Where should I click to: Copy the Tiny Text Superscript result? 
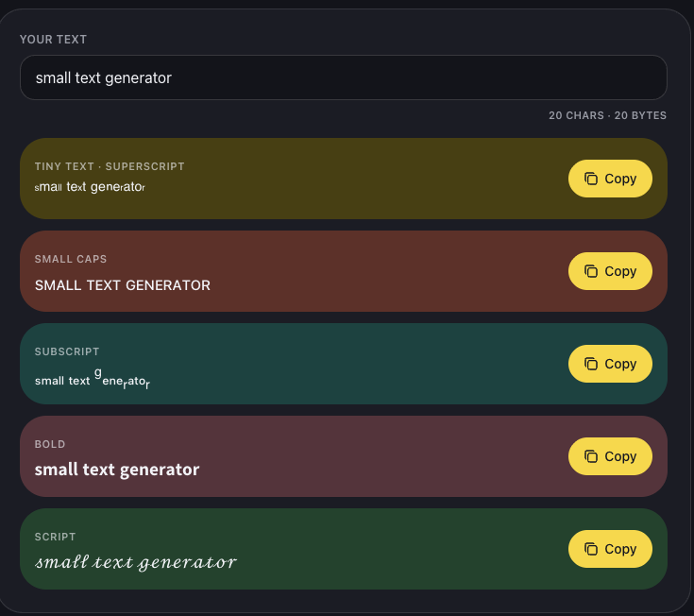click(x=610, y=179)
